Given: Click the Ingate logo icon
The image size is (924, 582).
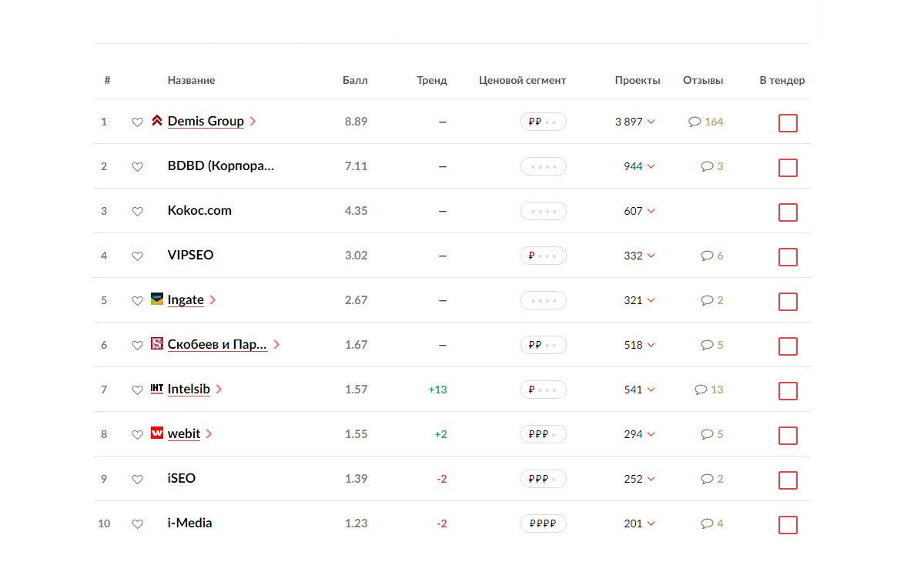Looking at the screenshot, I should point(157,299).
